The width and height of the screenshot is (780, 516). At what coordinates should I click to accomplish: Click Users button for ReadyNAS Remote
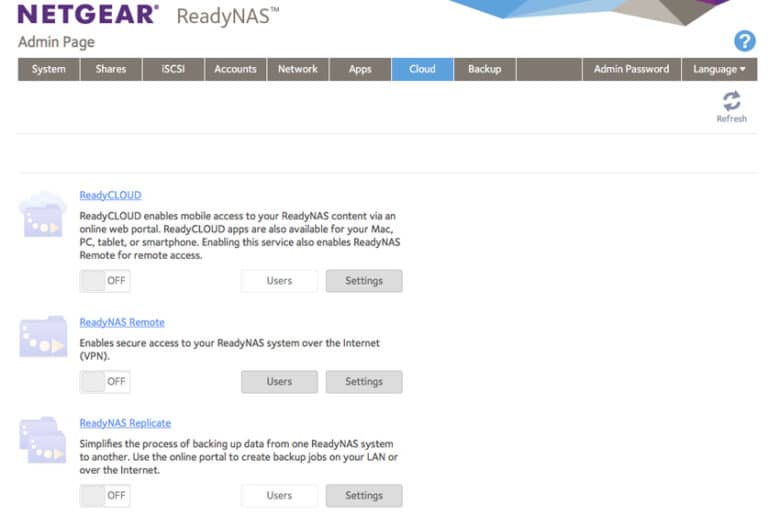[x=280, y=382]
